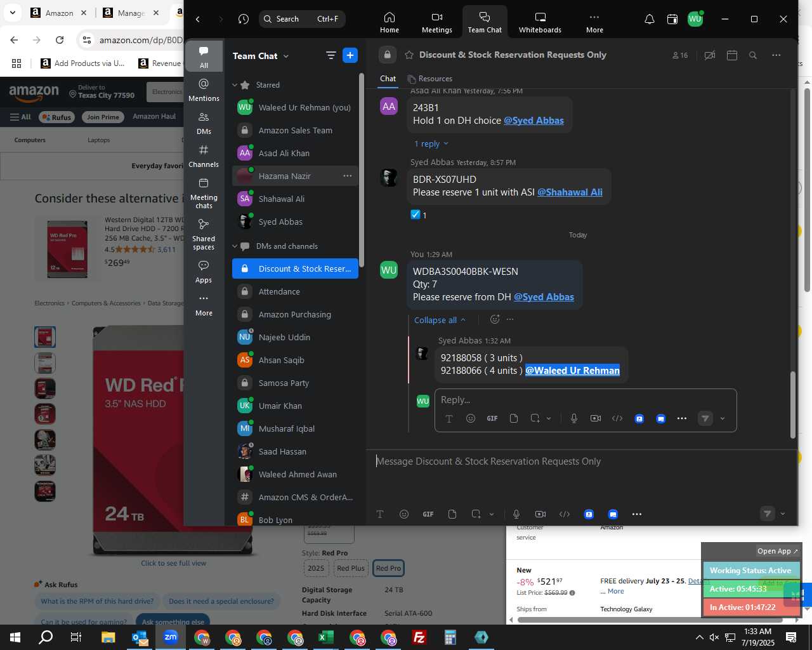The image size is (812, 650).
Task: Open GIF picker in reply box
Action: (492, 418)
